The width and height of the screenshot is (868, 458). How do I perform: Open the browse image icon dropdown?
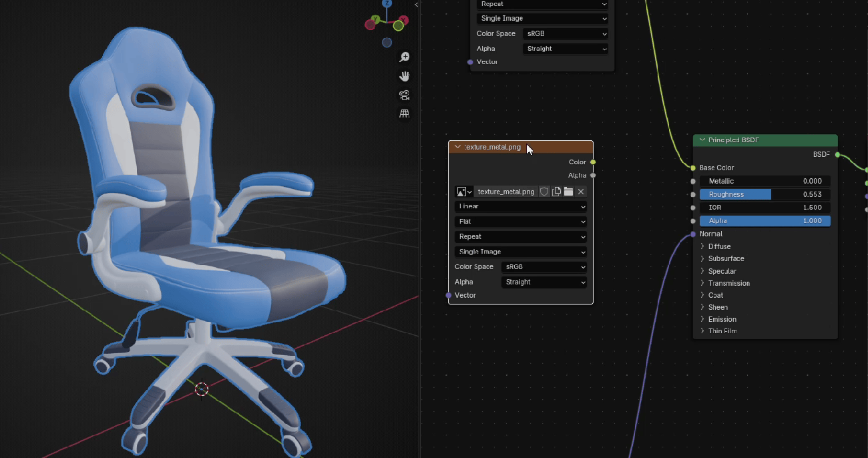(464, 192)
